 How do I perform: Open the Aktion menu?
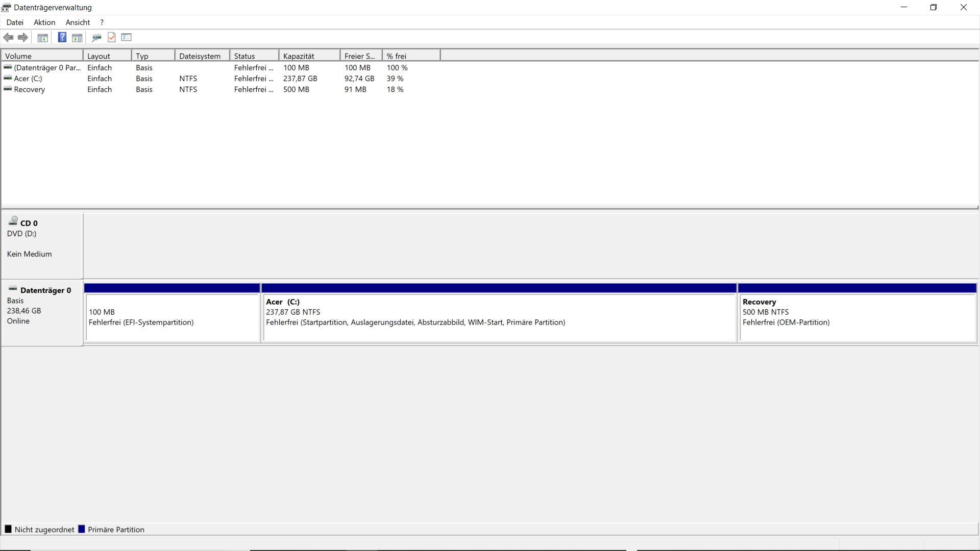point(44,22)
